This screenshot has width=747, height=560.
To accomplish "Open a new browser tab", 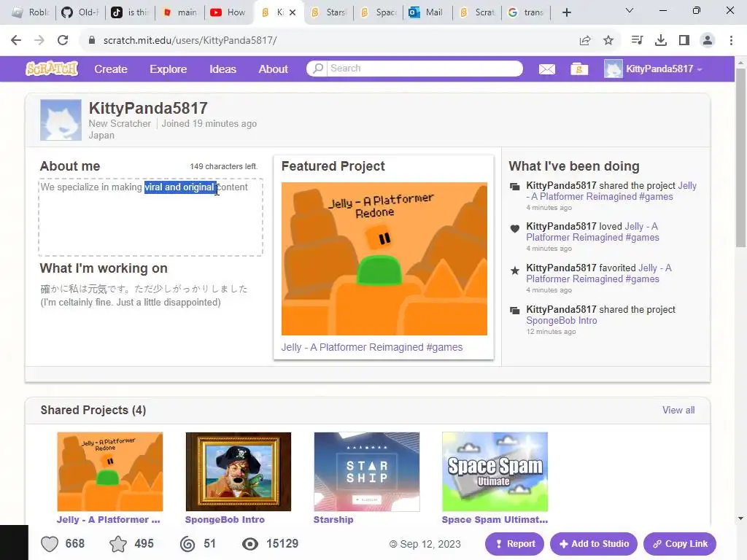I will click(x=566, y=12).
